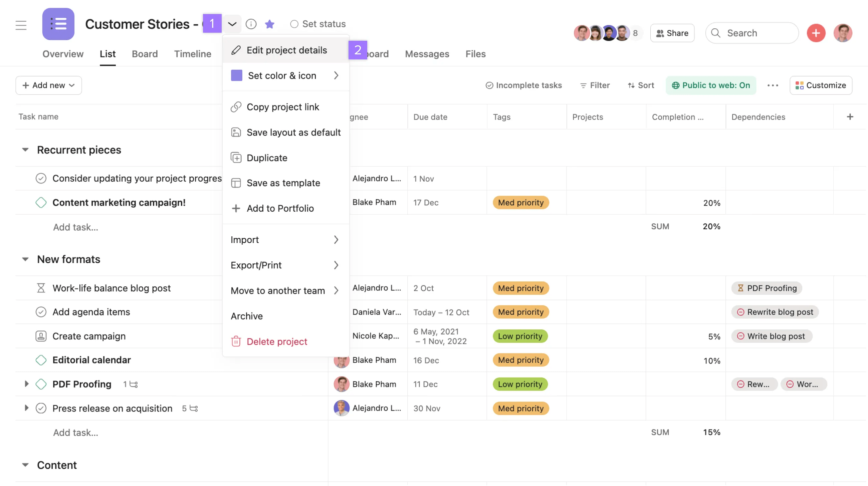Select the Set status radio control
The image size is (868, 486).
click(x=294, y=24)
